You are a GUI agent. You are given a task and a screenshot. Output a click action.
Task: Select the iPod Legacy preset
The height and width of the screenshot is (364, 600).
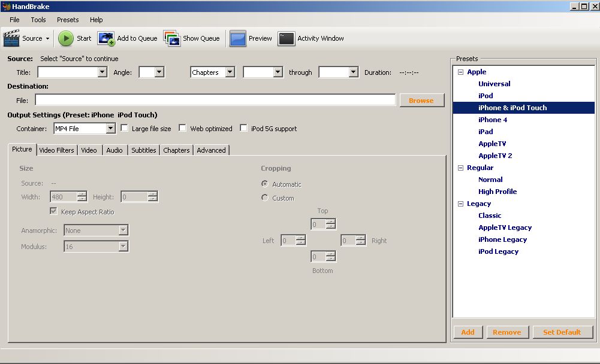tap(499, 251)
